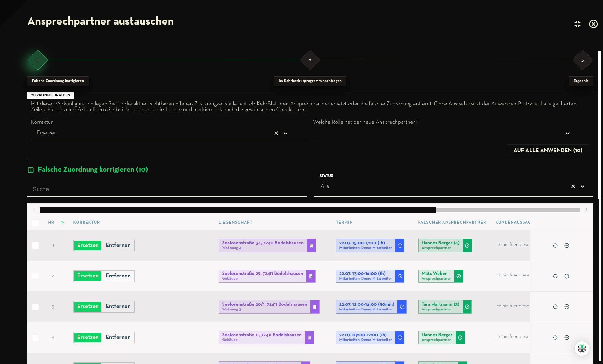This screenshot has height=364, width=603.
Task: Click table scroll left arrow
Action: click(34, 210)
